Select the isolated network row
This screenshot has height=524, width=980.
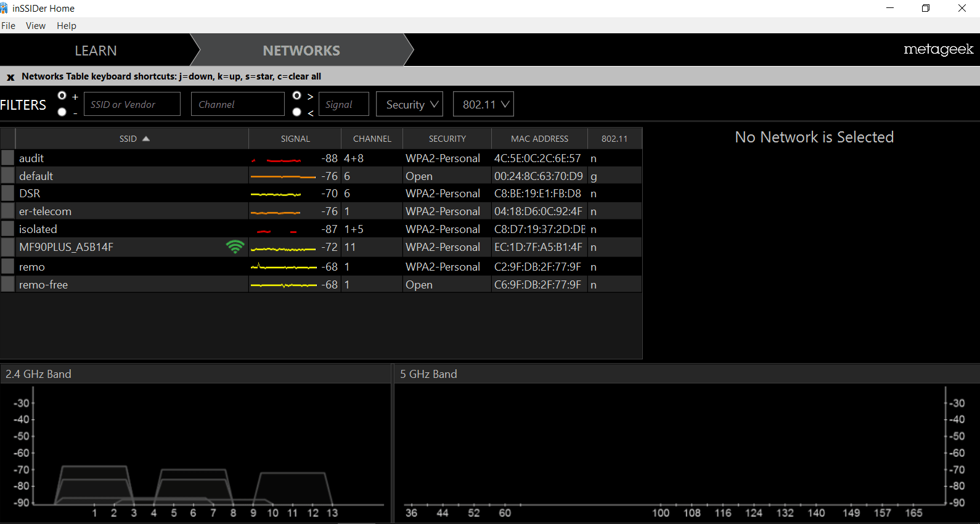click(x=321, y=229)
